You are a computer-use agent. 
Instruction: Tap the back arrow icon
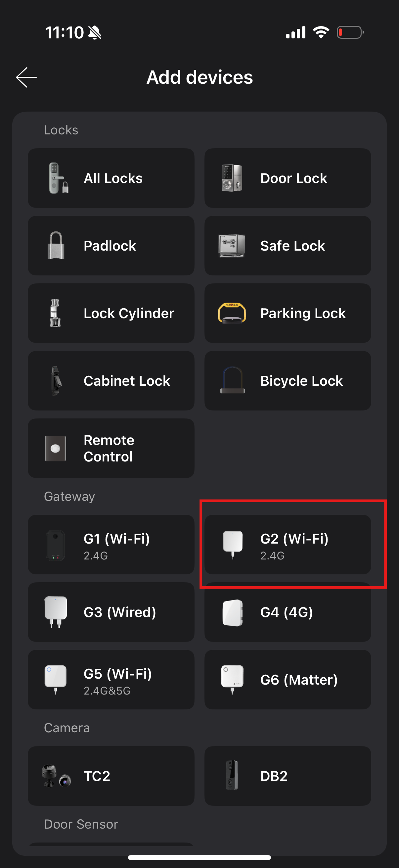click(x=26, y=77)
